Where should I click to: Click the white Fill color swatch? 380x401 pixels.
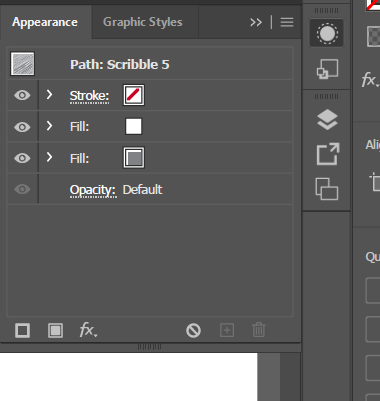click(x=134, y=126)
